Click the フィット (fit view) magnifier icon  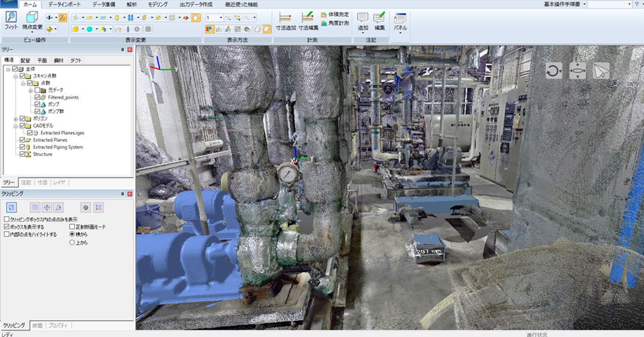[x=11, y=18]
